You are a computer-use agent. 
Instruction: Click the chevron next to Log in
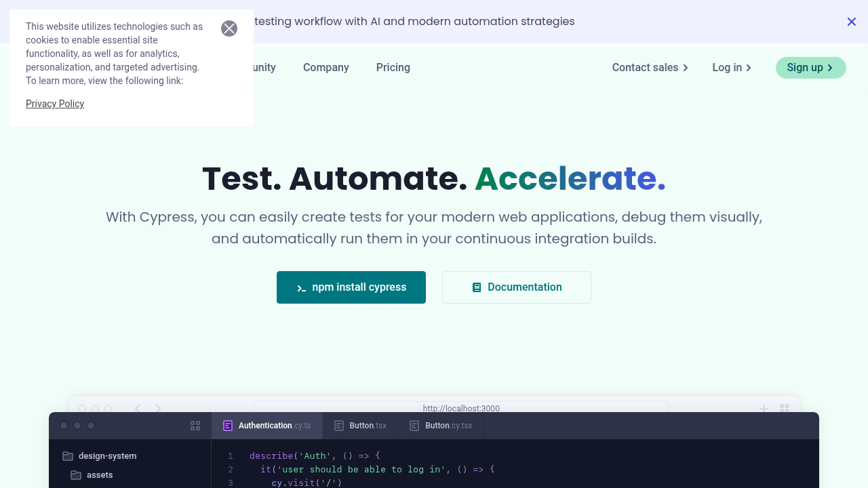click(x=749, y=68)
